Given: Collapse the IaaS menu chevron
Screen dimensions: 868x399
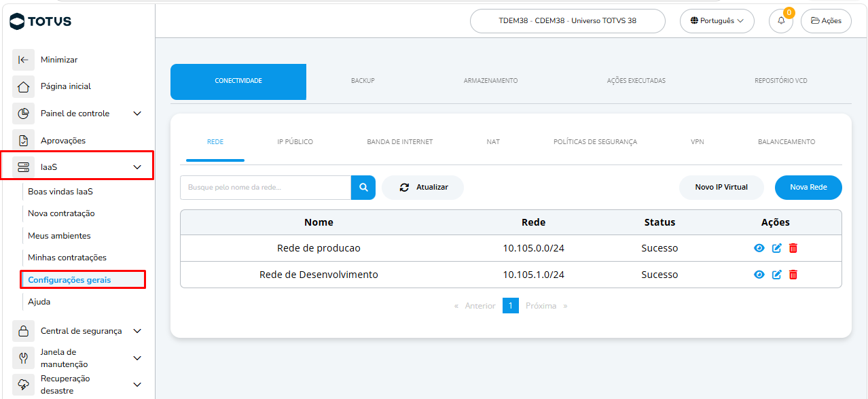Looking at the screenshot, I should tap(137, 167).
